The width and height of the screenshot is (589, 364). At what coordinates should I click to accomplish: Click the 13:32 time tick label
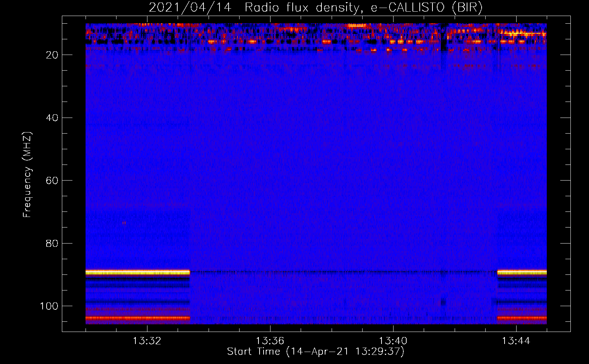tap(147, 341)
